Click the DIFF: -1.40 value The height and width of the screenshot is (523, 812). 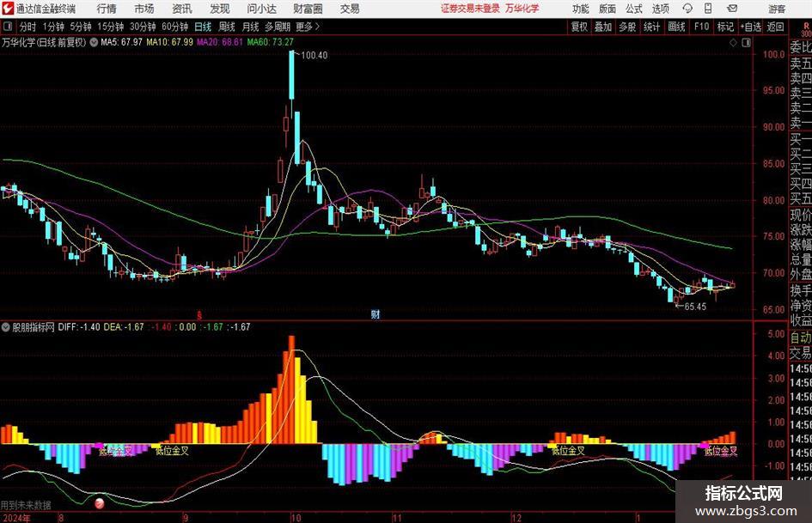click(x=79, y=327)
